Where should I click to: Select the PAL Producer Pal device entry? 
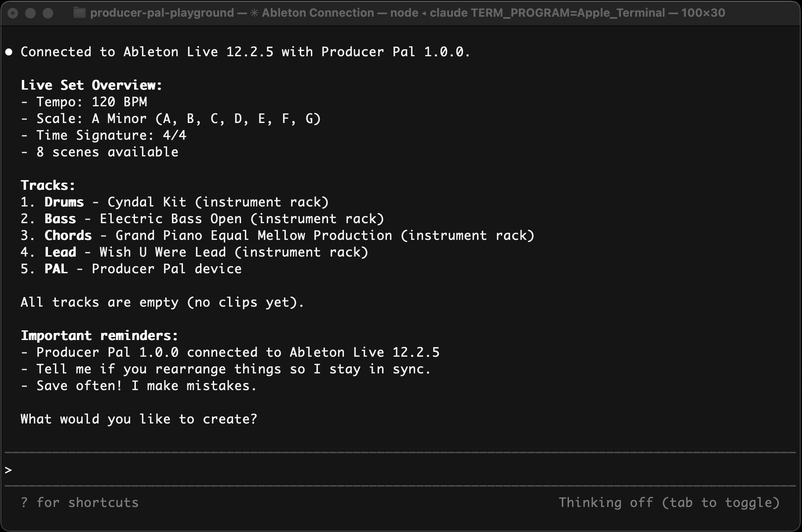click(131, 268)
